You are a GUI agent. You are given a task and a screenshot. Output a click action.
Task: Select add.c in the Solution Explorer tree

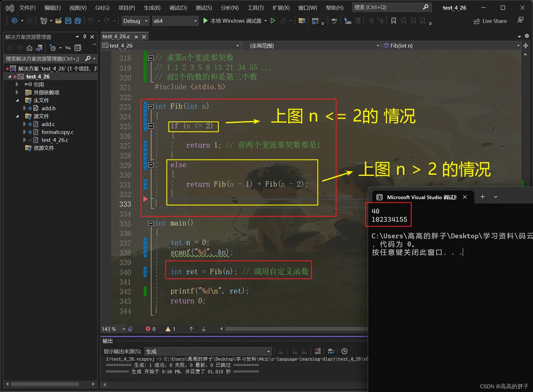coord(48,124)
